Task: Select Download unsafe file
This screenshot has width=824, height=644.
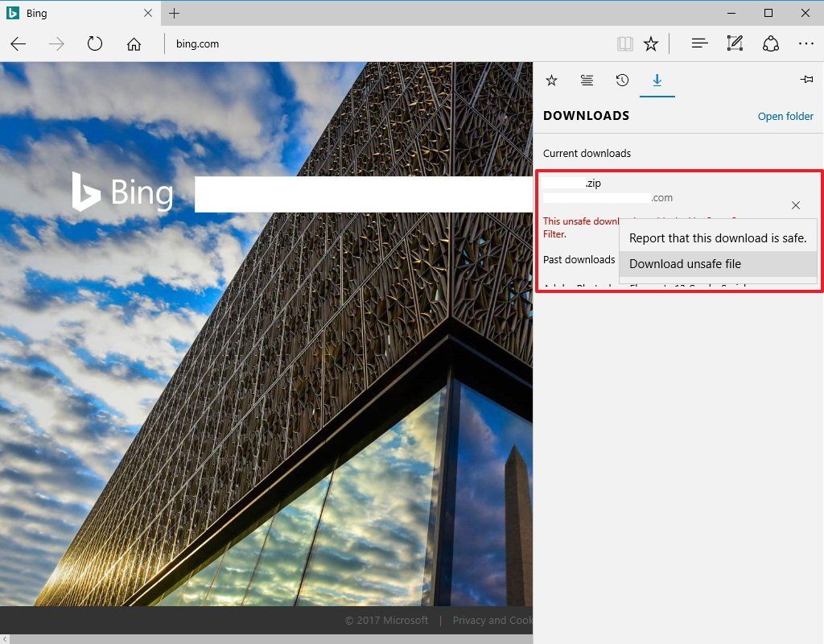Action: point(685,264)
